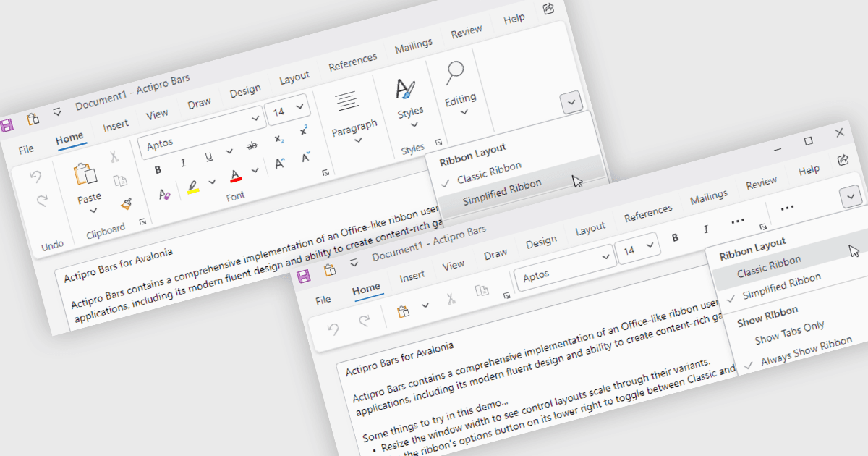Toggle Italic in back window Font group
Screen dimensions: 868x456
pyautogui.click(x=183, y=163)
